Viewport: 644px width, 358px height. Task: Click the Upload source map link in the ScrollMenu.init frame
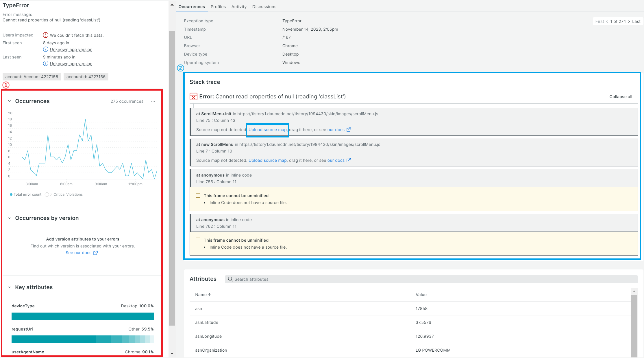tap(267, 130)
